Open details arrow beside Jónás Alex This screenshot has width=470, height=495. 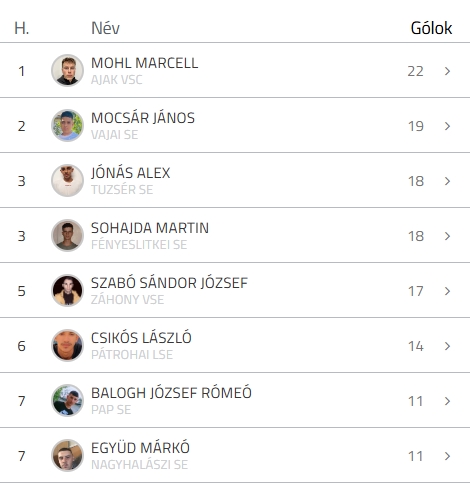[447, 181]
